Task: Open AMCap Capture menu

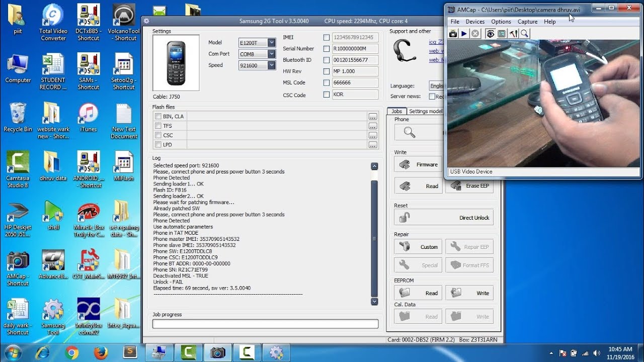Action: pos(528,22)
